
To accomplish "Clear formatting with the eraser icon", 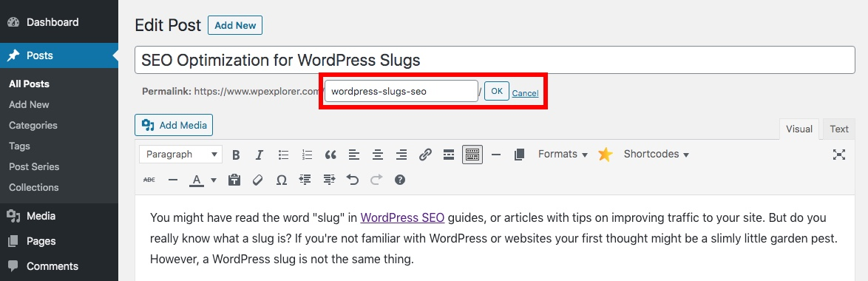I will [257, 180].
